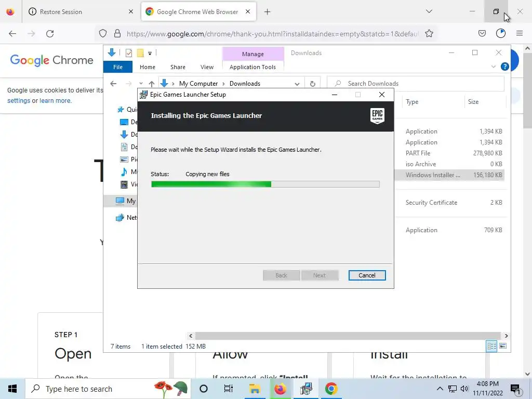This screenshot has height=399, width=532.
Task: Select the iso Archive row
Action: 449,164
